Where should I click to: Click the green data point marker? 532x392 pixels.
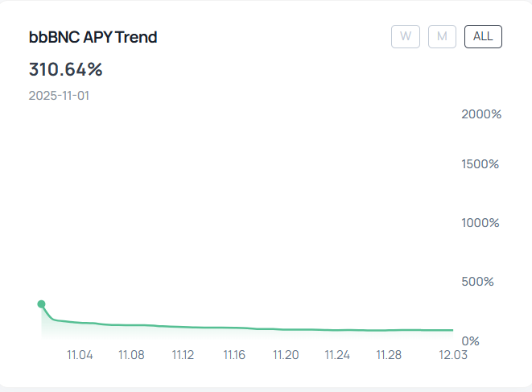coord(41,304)
